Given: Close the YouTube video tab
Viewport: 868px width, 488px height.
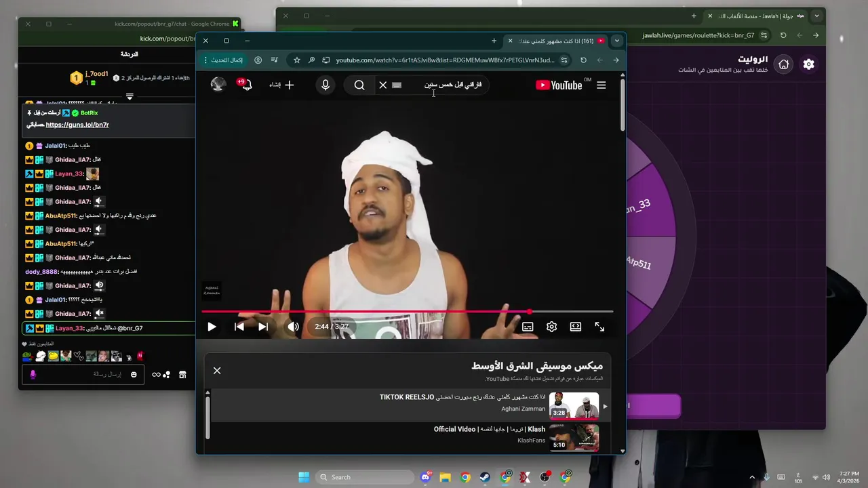Looking at the screenshot, I should pos(511,41).
